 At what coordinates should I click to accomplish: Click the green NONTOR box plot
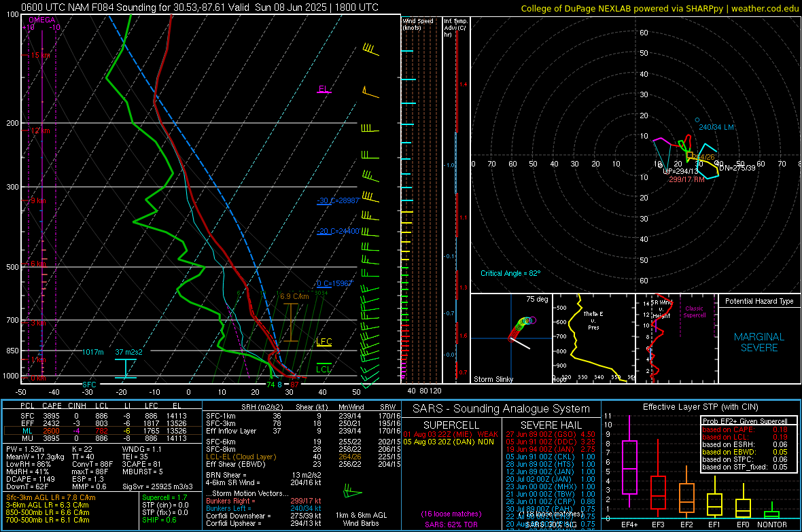tap(771, 512)
